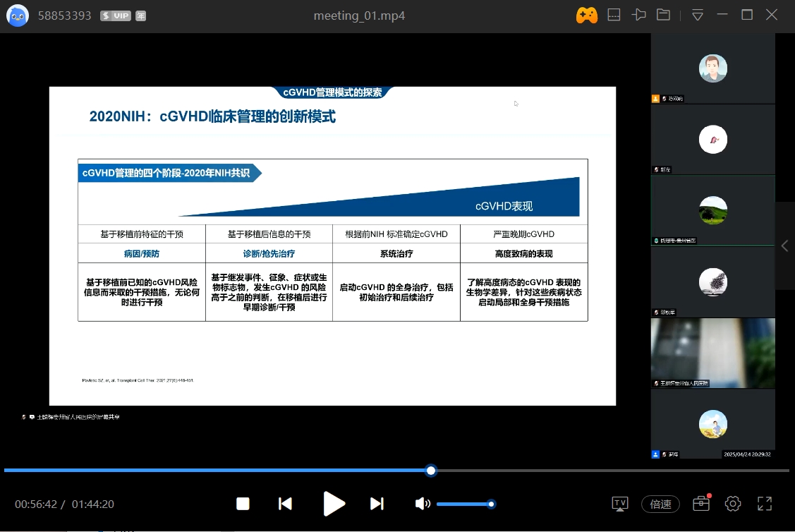Click the player logo avatar at top left

click(17, 14)
